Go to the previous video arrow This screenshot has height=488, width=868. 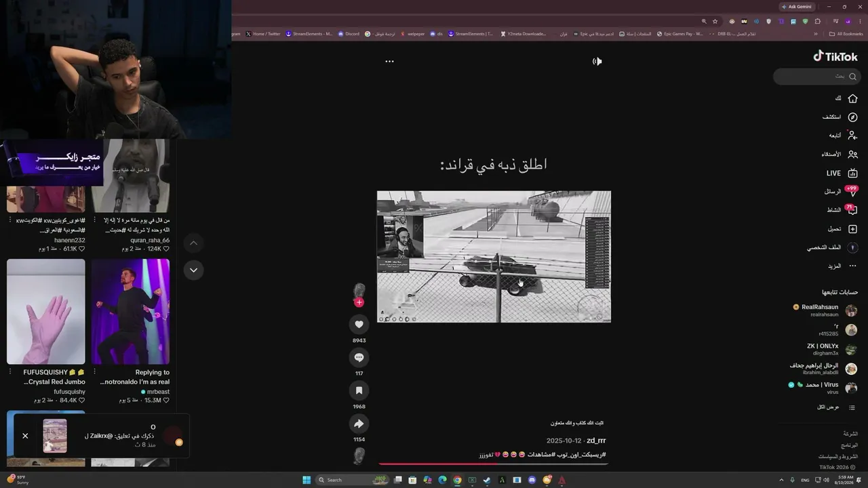(193, 243)
